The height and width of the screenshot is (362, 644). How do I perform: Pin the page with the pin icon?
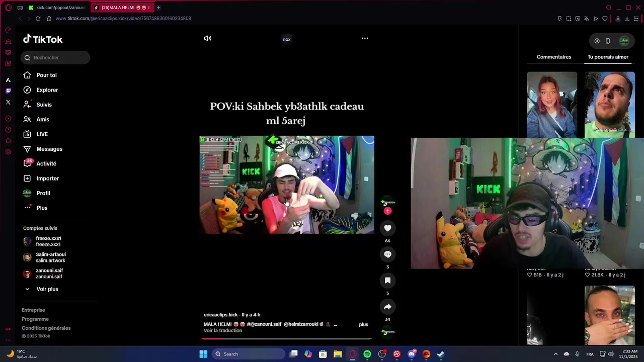click(x=559, y=19)
